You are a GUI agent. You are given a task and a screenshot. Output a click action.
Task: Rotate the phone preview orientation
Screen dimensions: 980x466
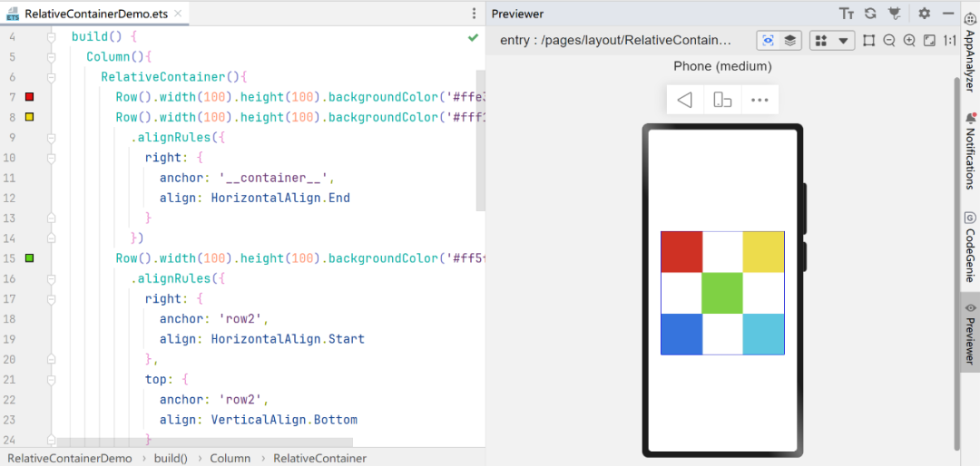coord(722,100)
